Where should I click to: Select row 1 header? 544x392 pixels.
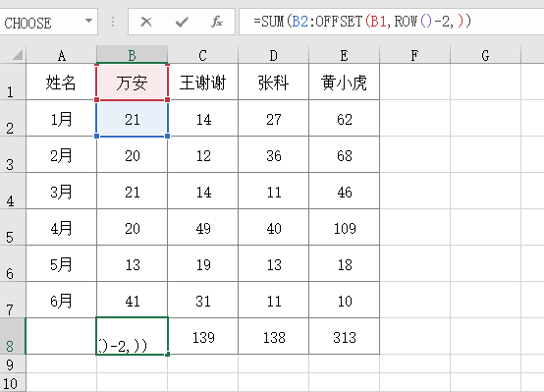point(13,82)
